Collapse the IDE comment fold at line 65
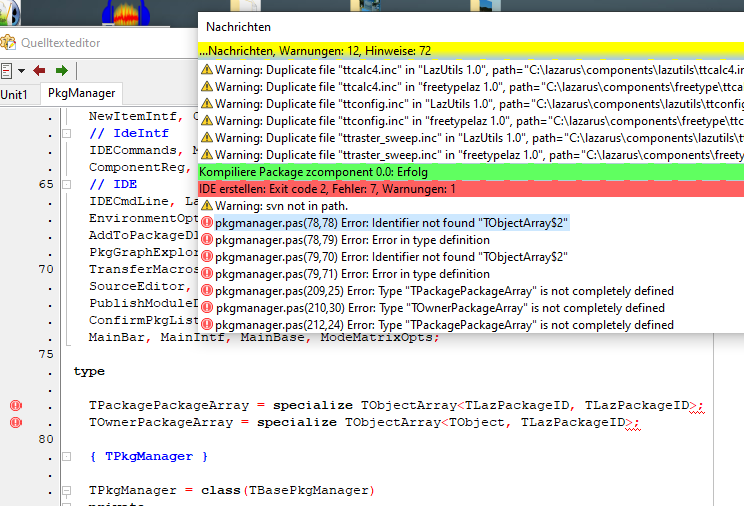The image size is (744, 506). point(67,184)
